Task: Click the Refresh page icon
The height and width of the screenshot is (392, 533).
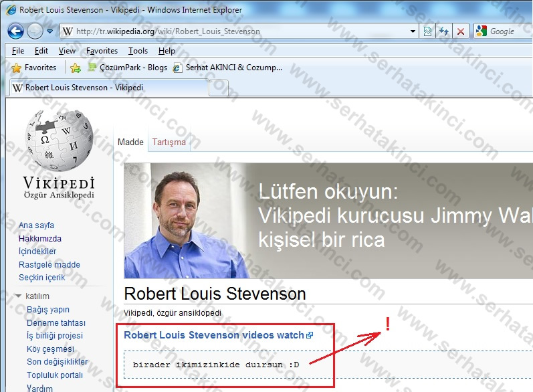Action: point(444,31)
